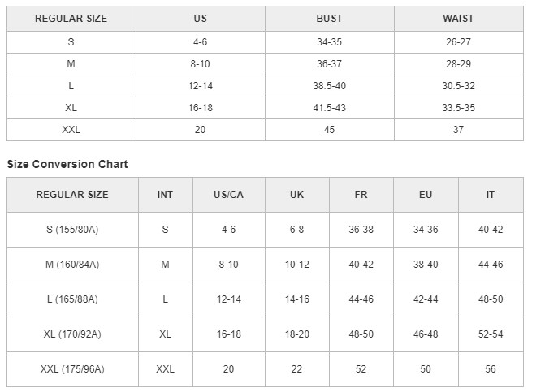545x392 pixels.
Task: Click the IT column header
Action: pos(491,195)
